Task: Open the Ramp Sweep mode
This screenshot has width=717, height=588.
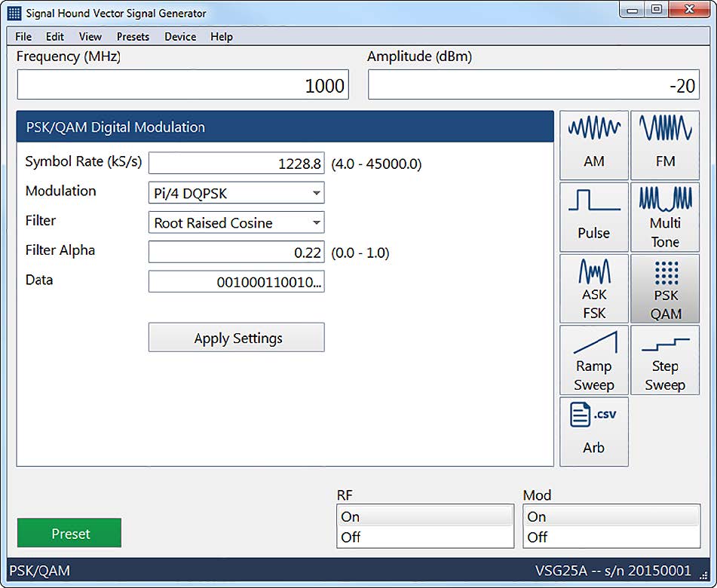Action: point(593,360)
